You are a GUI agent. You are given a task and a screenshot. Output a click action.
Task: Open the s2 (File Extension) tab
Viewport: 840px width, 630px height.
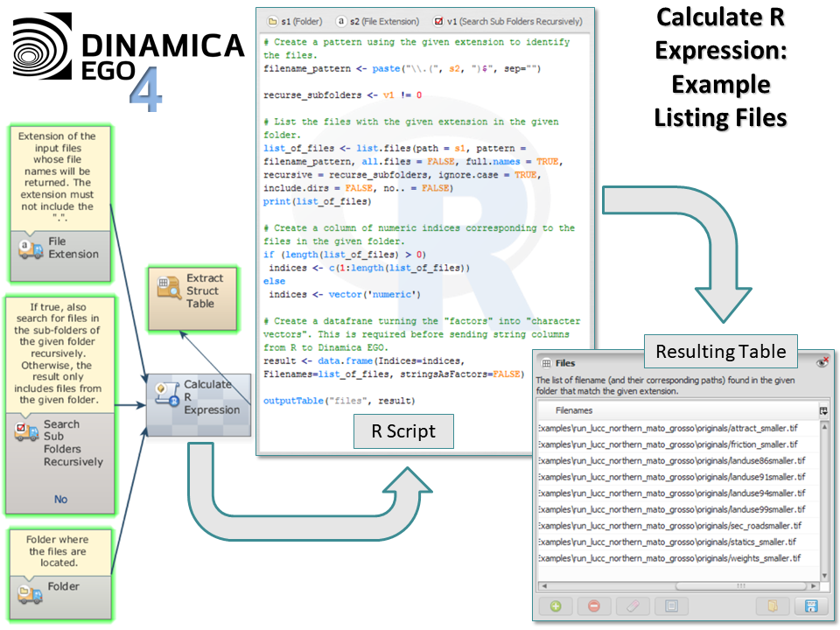coord(378,21)
